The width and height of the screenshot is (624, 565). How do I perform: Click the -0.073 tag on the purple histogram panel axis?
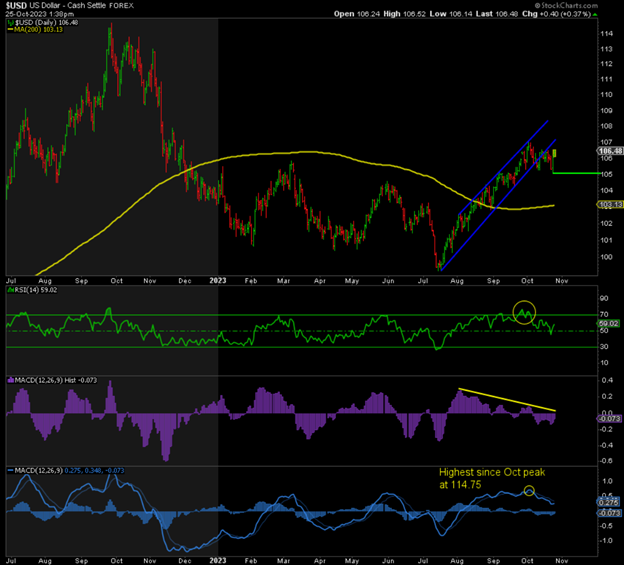tap(609, 419)
